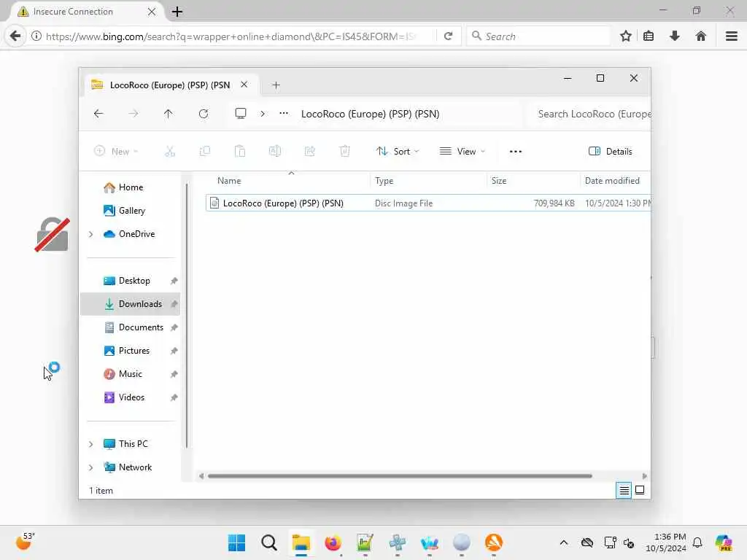Expand the Network tree node
The height and width of the screenshot is (560, 747).
[90, 467]
